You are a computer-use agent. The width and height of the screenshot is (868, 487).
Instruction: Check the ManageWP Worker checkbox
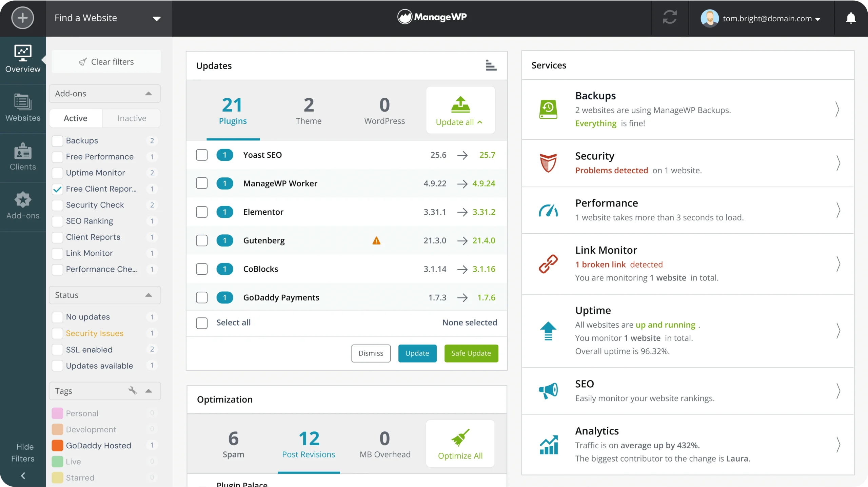coord(202,183)
